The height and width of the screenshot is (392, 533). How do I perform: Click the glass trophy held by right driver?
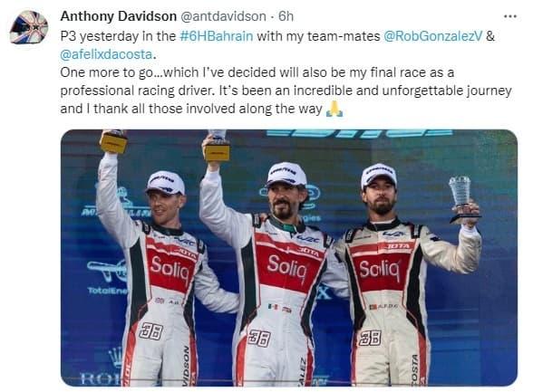click(x=462, y=199)
